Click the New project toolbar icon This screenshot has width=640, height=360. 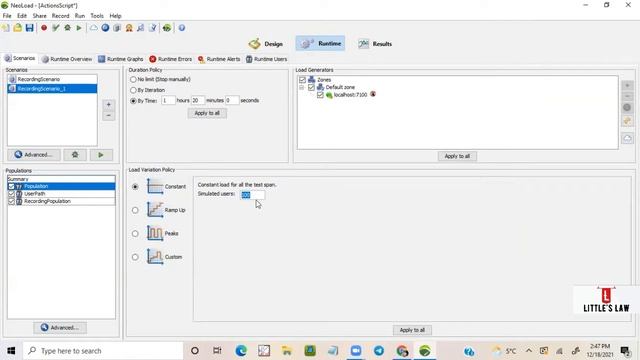point(6,28)
